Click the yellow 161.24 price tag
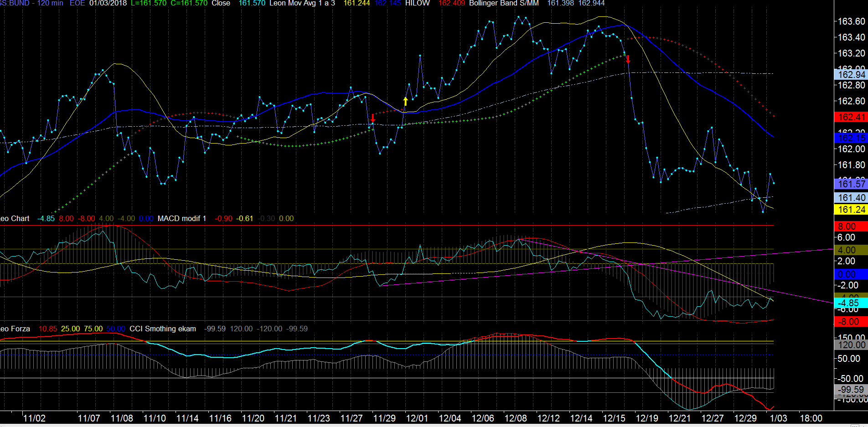This screenshot has height=427, width=868. coord(851,210)
